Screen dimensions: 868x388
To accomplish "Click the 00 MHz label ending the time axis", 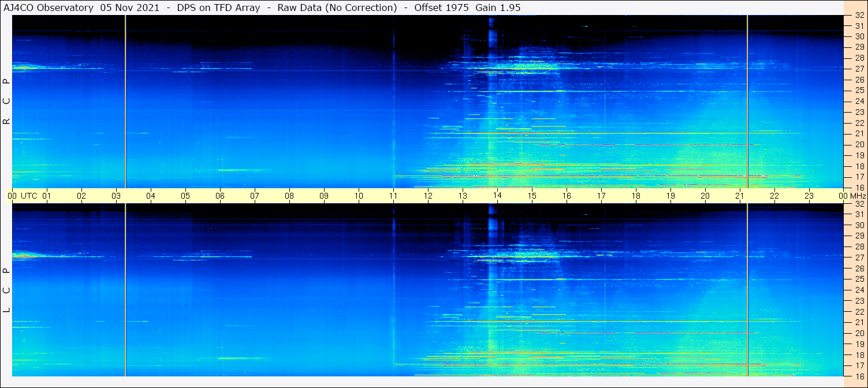I will coord(852,196).
